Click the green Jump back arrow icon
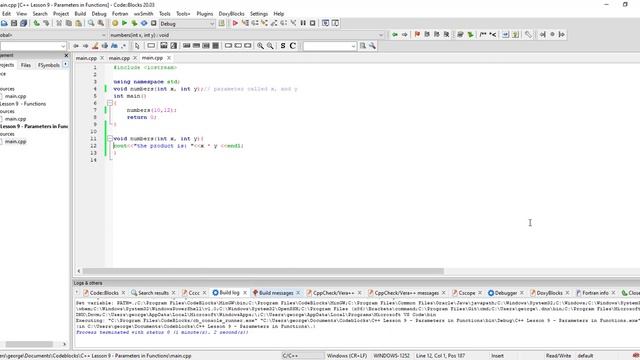Image resolution: width=640 pixels, height=360 pixels. (x=395, y=35)
